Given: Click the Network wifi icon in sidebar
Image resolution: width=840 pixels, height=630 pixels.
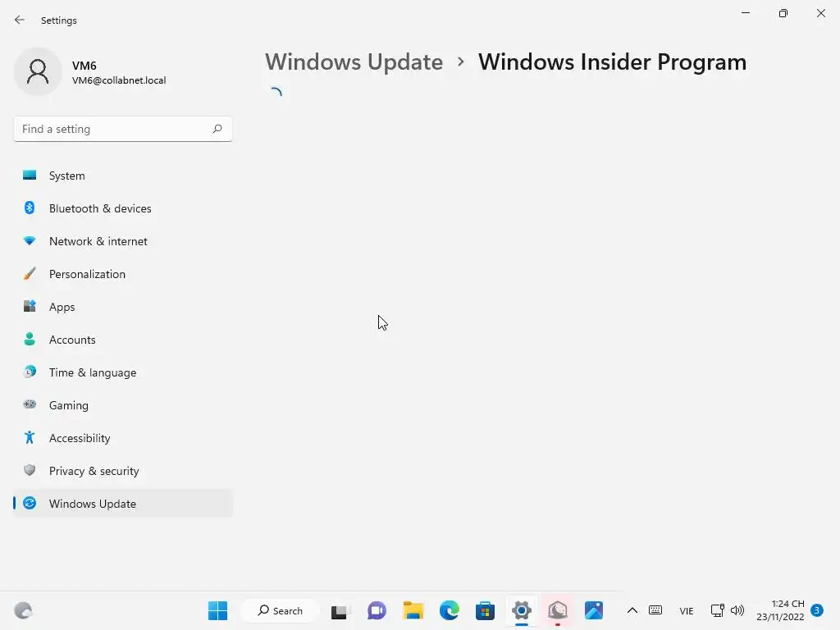Looking at the screenshot, I should (30, 241).
